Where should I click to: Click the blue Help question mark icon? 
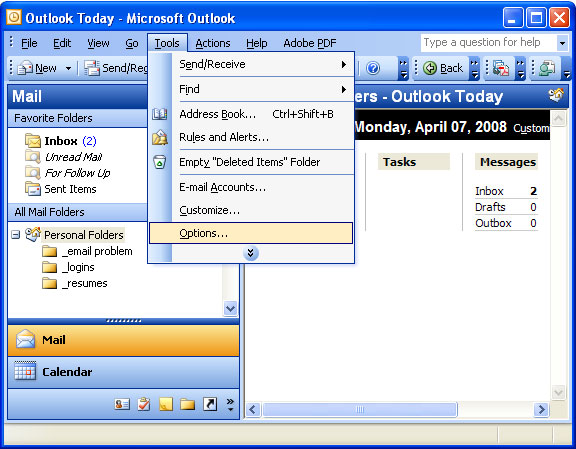tap(373, 68)
